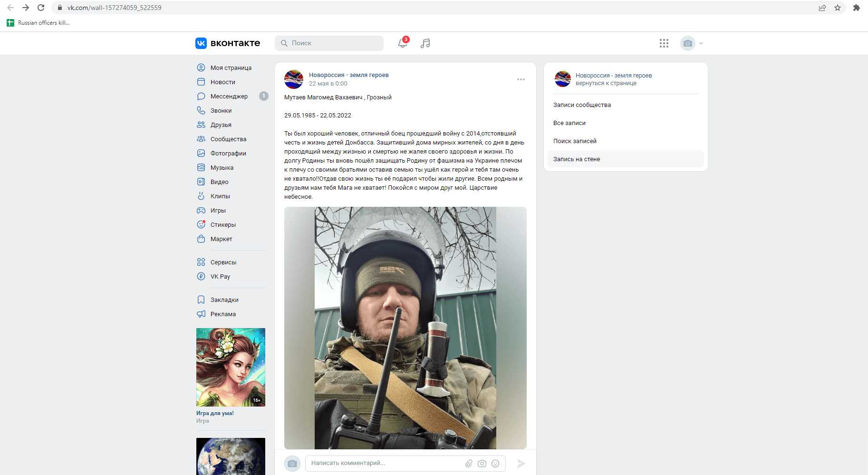Open the emoji smiley picker
This screenshot has width=868, height=475.
click(495, 463)
